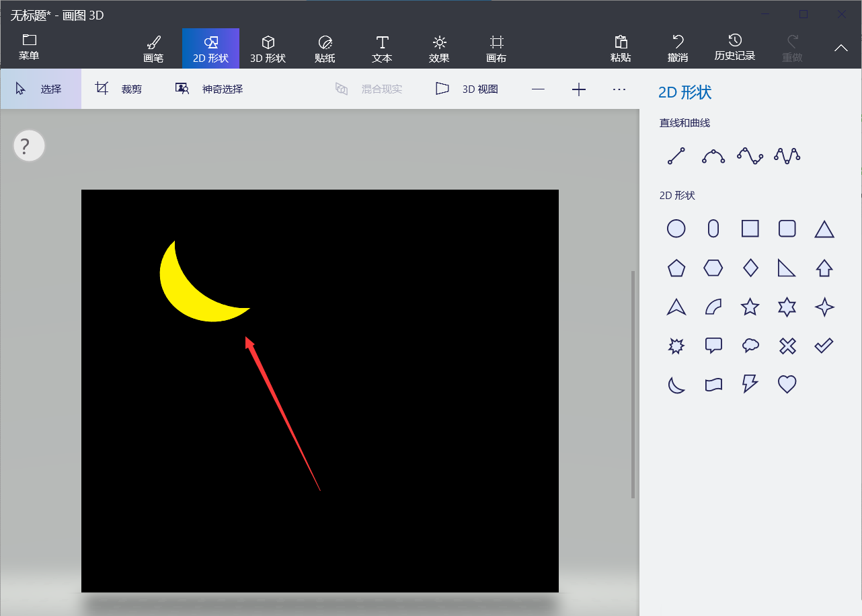Open the 画布 canvas tab

point(496,49)
